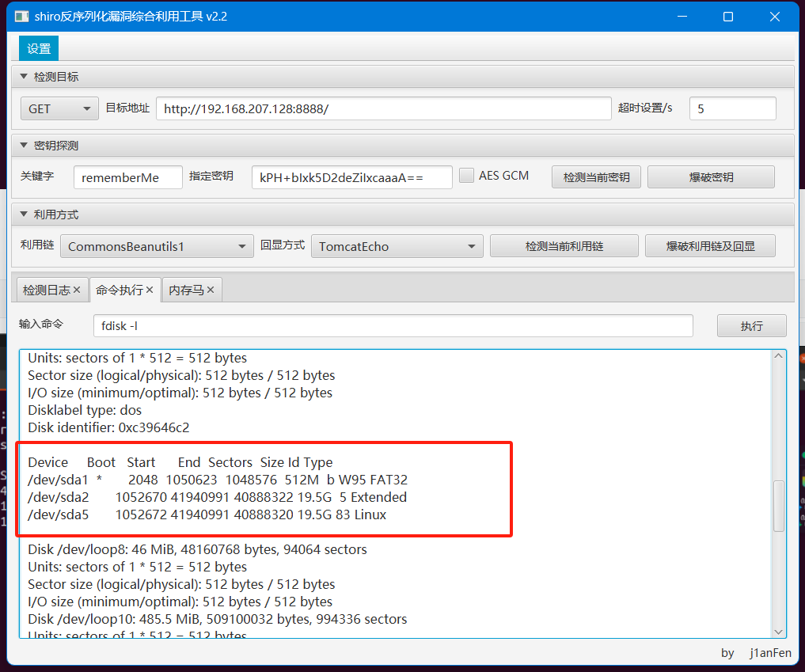Collapse the 利用方式 section

[x=24, y=214]
